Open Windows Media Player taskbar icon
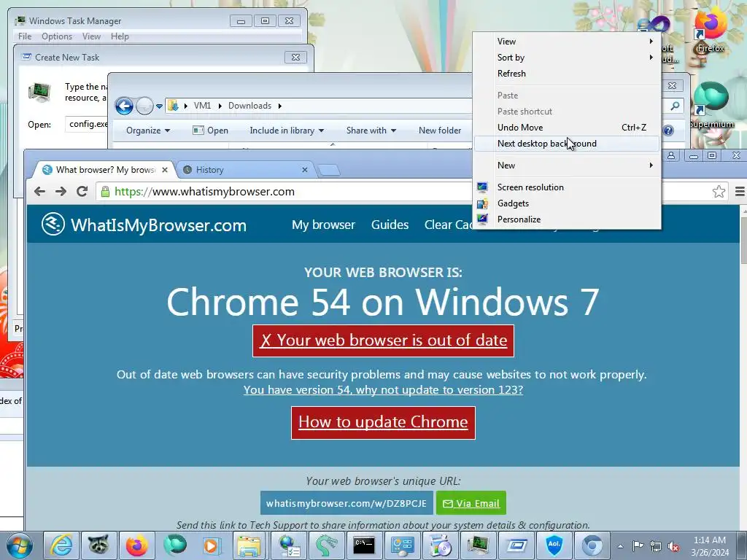This screenshot has width=747, height=560. pyautogui.click(x=212, y=545)
